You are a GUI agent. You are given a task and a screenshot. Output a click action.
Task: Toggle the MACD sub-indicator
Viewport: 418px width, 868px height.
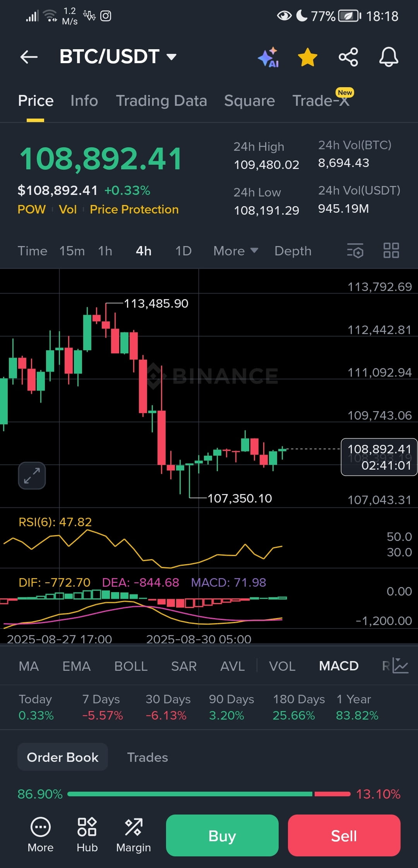tap(339, 666)
